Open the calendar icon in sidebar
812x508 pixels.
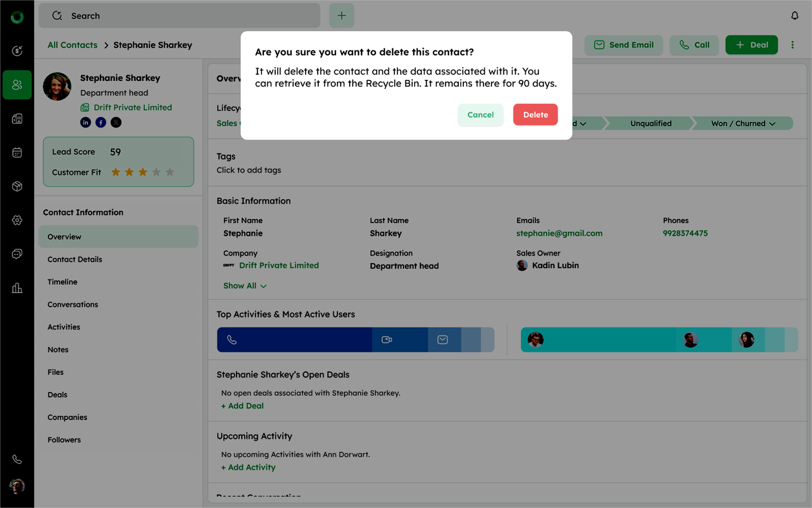(x=17, y=152)
